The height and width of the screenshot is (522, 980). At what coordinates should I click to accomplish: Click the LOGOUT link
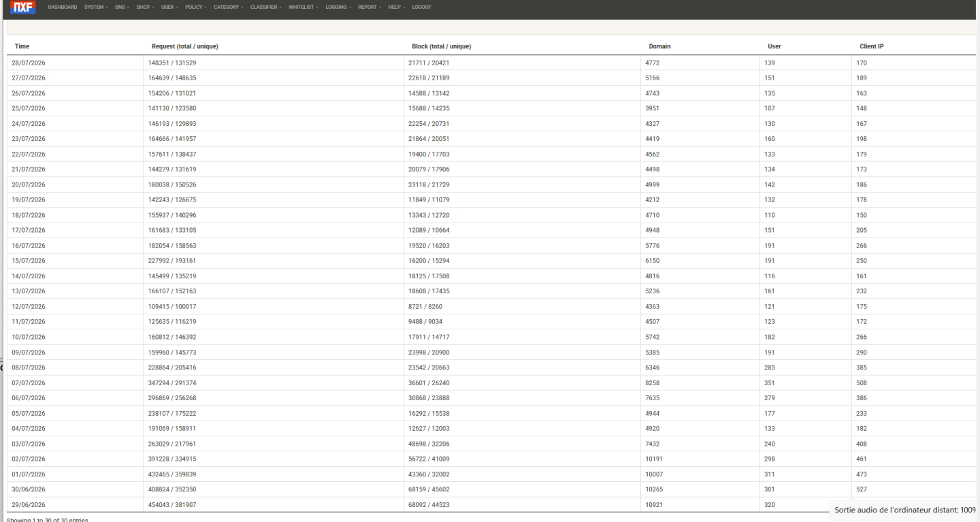pyautogui.click(x=421, y=7)
